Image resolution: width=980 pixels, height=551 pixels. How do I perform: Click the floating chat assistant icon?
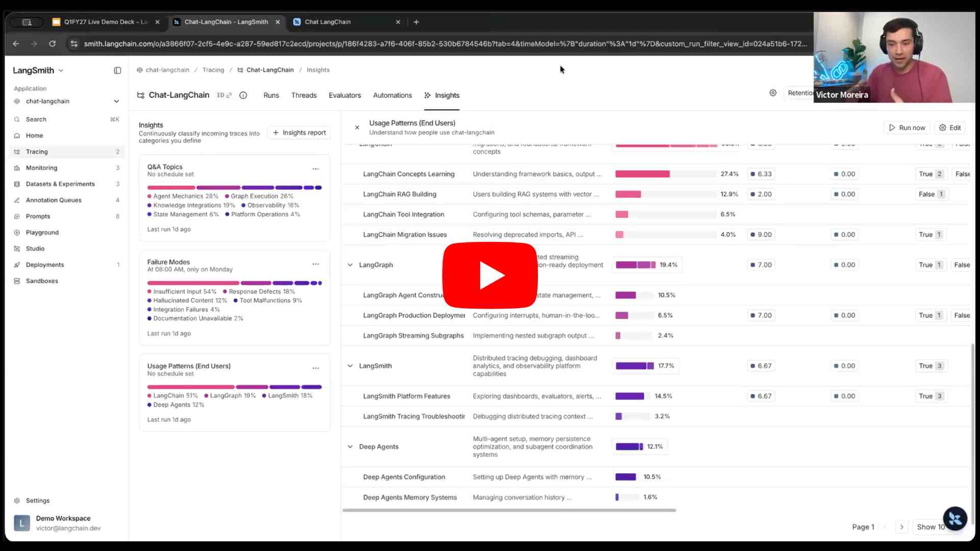pyautogui.click(x=955, y=519)
